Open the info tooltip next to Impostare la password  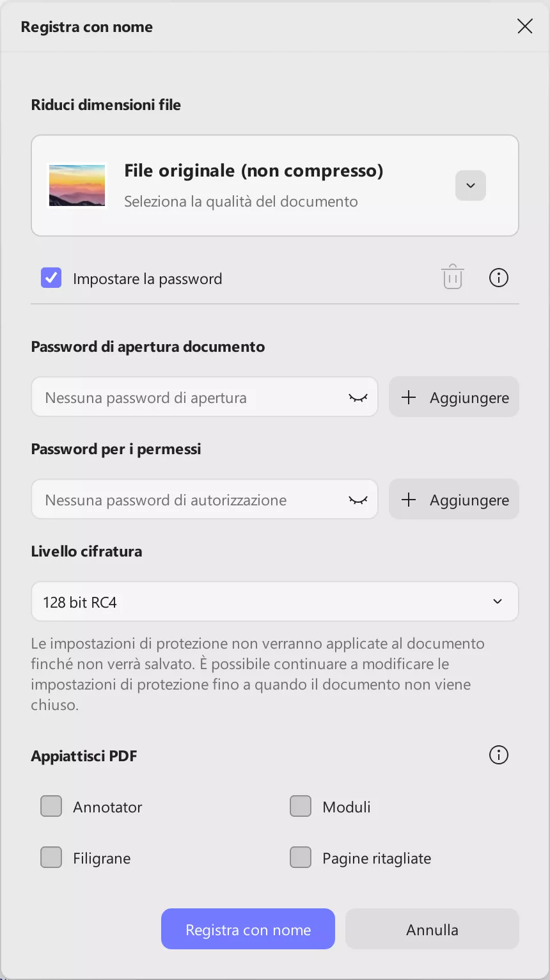coord(498,277)
